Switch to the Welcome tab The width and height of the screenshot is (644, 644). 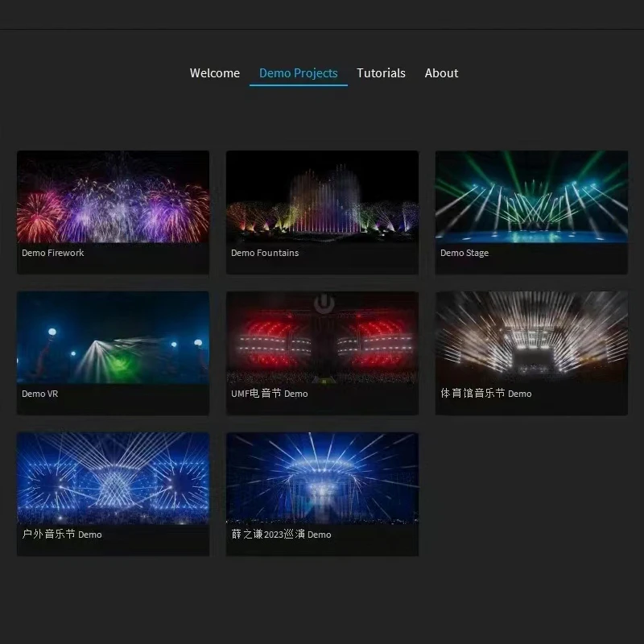215,73
